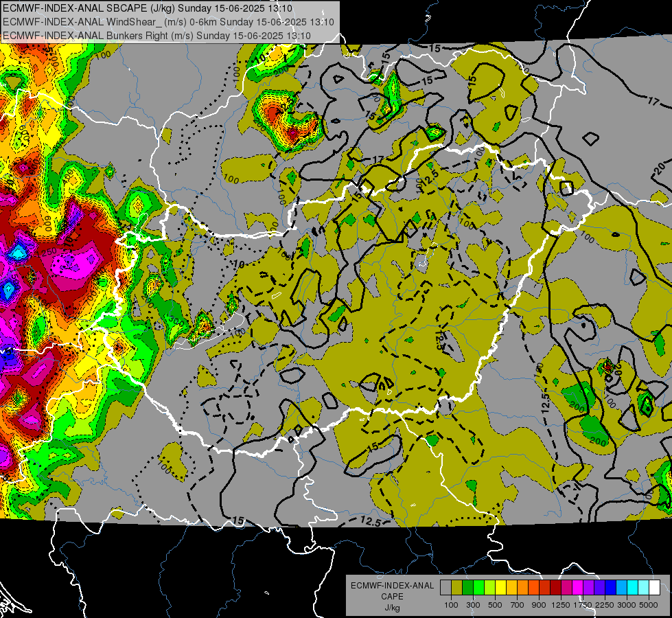This screenshot has width=672, height=618.
Task: Select the amber legend swatch left of 700
Action: [x=511, y=588]
